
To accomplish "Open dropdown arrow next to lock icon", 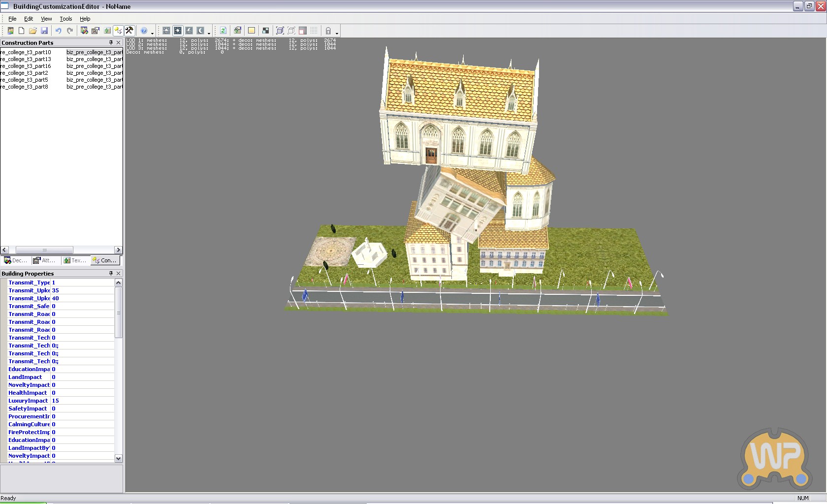I will click(337, 32).
